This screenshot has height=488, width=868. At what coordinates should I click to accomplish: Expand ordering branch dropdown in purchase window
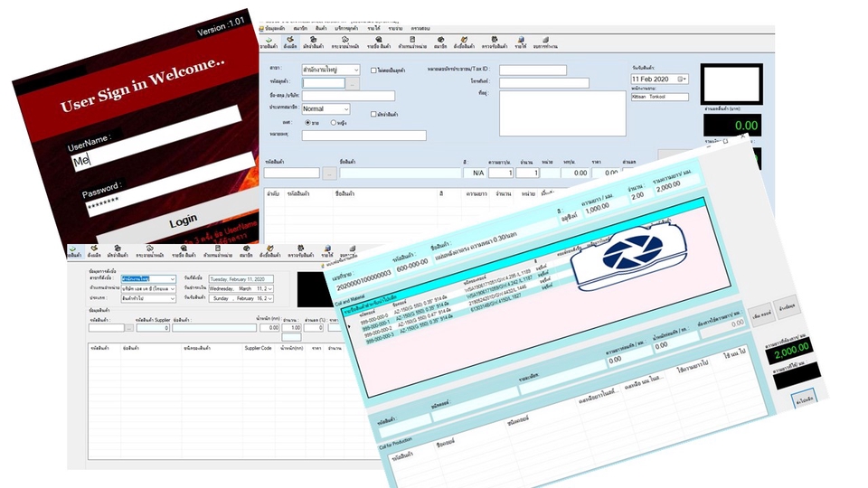click(172, 279)
